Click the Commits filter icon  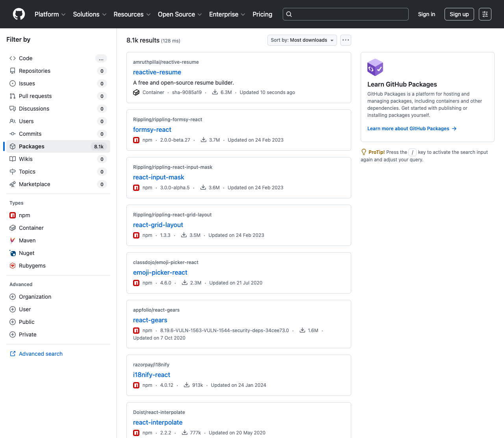click(x=13, y=134)
